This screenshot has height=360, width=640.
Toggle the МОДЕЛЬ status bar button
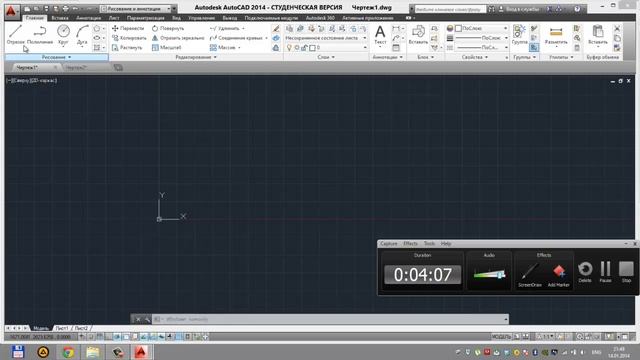click(x=501, y=337)
